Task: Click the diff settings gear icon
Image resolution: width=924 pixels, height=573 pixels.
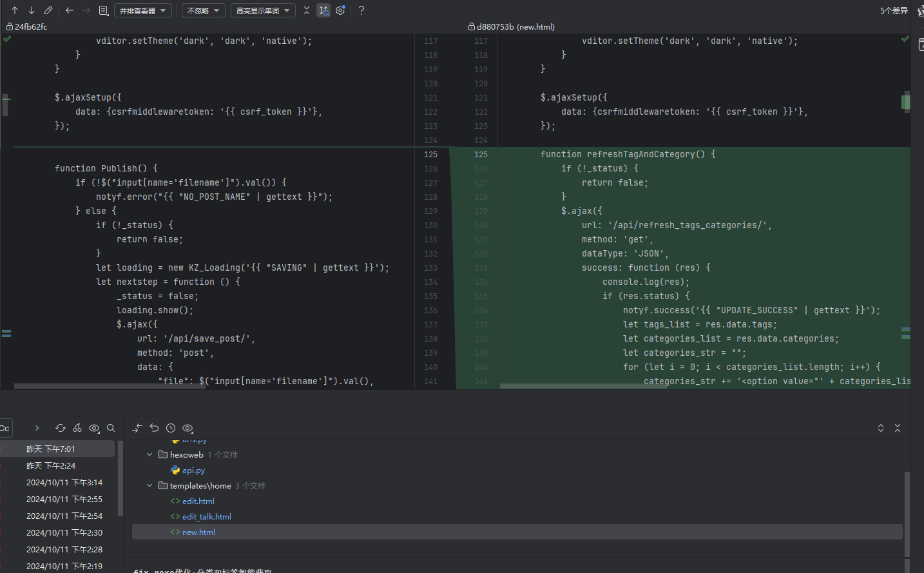Action: coord(340,10)
